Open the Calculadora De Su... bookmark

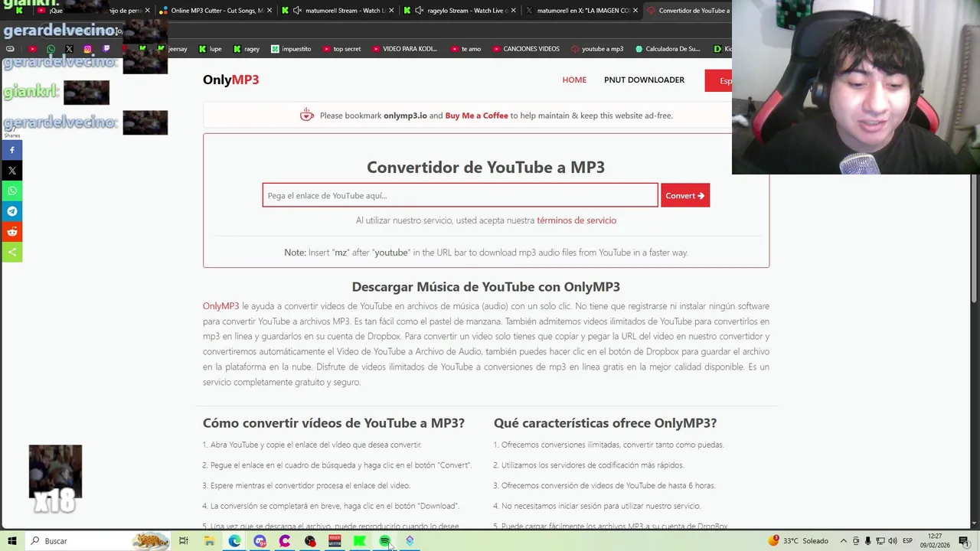coord(668,49)
